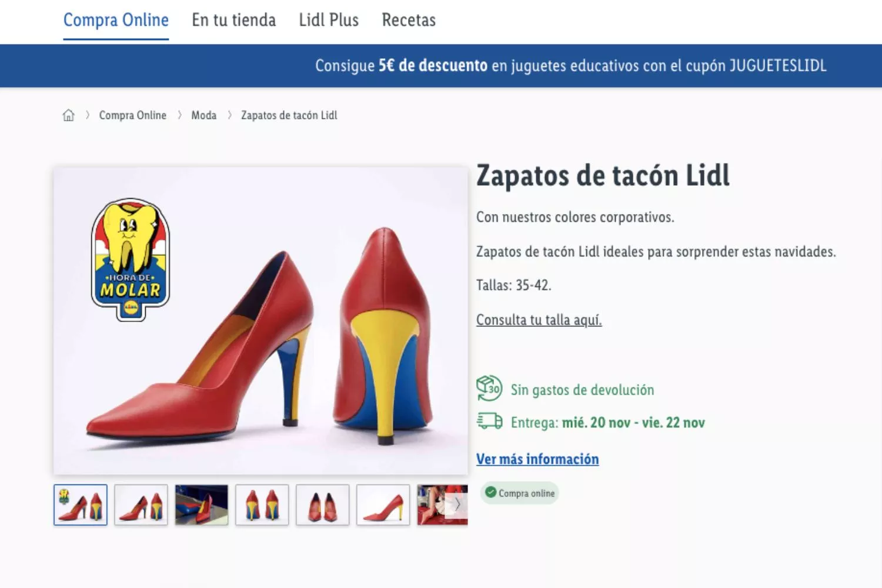Go to the Recetas tab
882x588 pixels.
409,20
